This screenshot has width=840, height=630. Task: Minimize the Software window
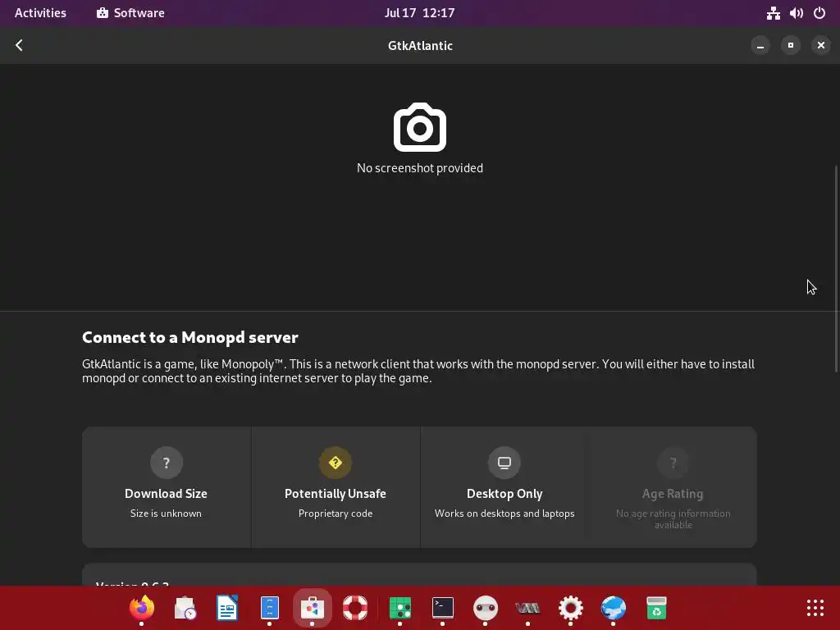click(x=760, y=45)
